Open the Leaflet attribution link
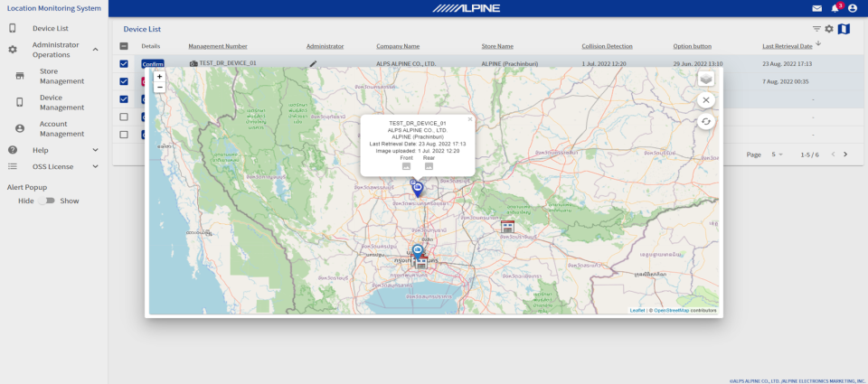868x384 pixels. tap(637, 311)
